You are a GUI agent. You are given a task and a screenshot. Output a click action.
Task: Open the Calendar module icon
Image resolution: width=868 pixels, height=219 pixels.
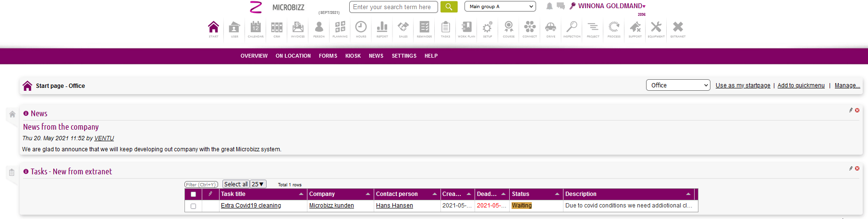point(256,28)
